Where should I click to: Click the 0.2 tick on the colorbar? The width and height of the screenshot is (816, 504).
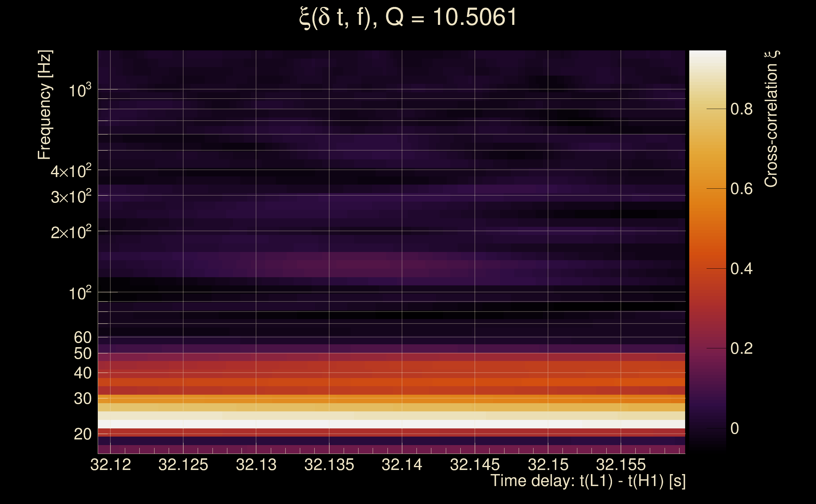tap(741, 348)
